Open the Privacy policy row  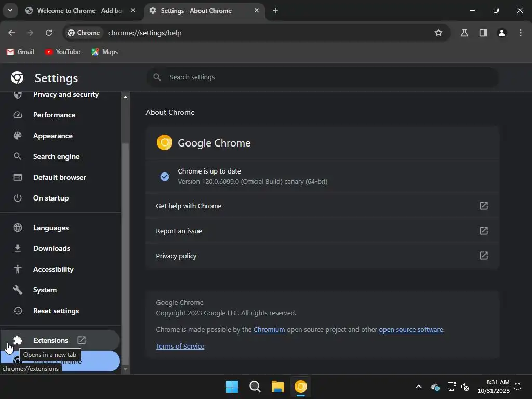[x=322, y=256]
